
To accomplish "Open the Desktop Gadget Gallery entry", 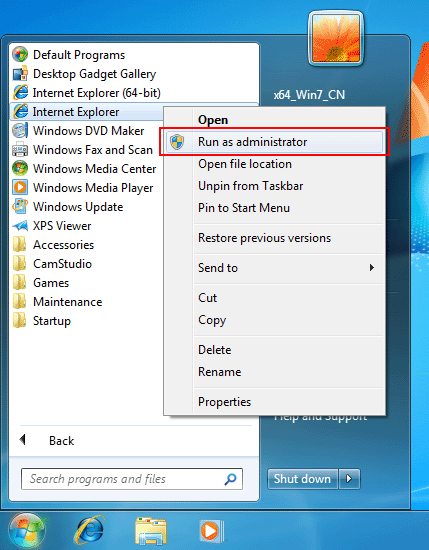I will coord(94,74).
